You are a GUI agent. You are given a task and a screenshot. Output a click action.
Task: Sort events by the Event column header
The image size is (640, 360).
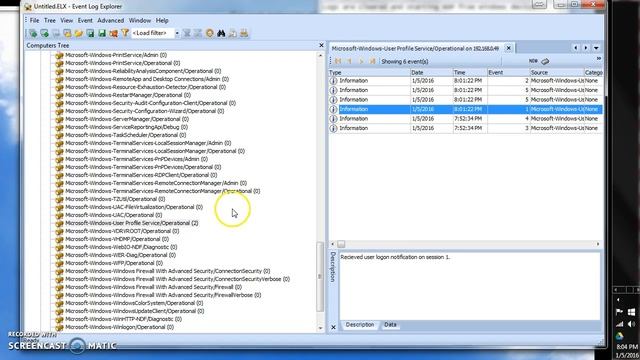(x=508, y=72)
